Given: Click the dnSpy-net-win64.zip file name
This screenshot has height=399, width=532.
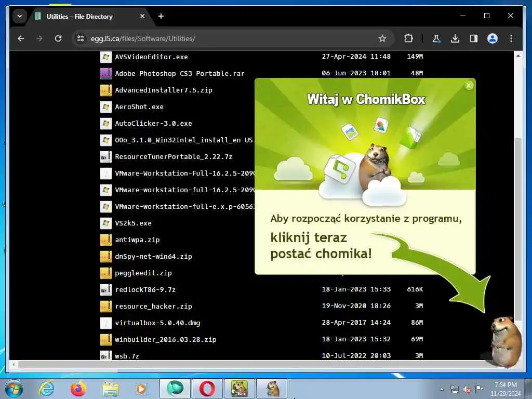Looking at the screenshot, I should coord(153,257).
